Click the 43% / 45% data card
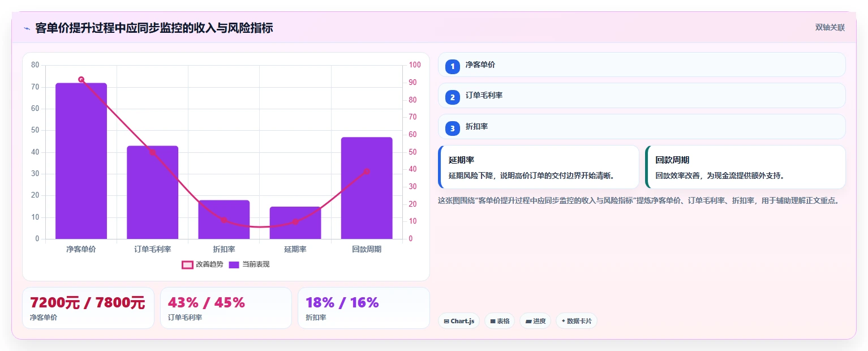 (226, 308)
